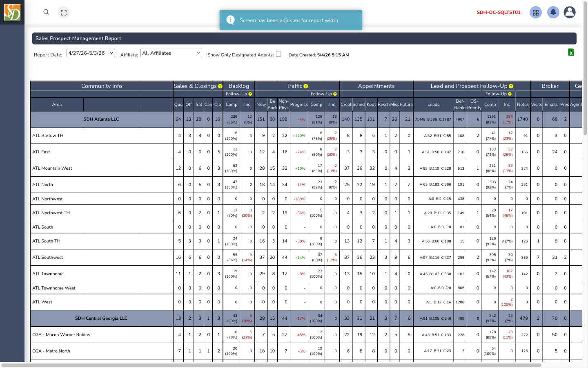This screenshot has width=588, height=368.
Task: Open the Traffic help icon
Action: 306,86
